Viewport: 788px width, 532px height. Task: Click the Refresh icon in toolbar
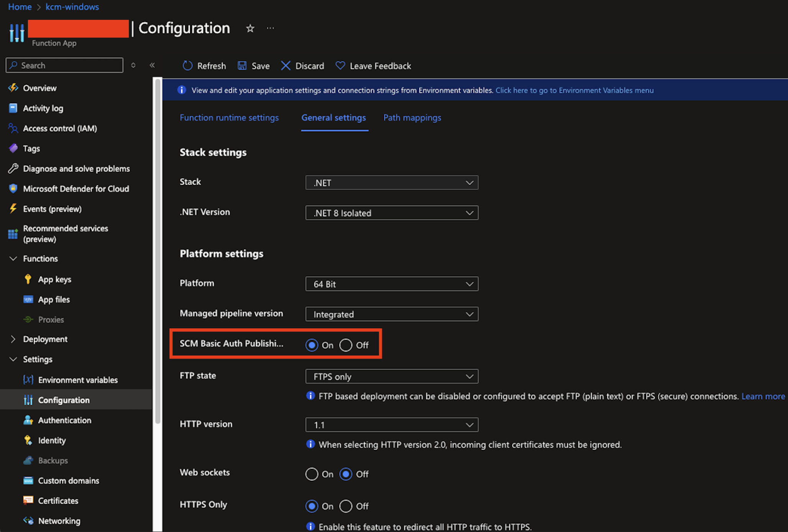[x=187, y=66]
